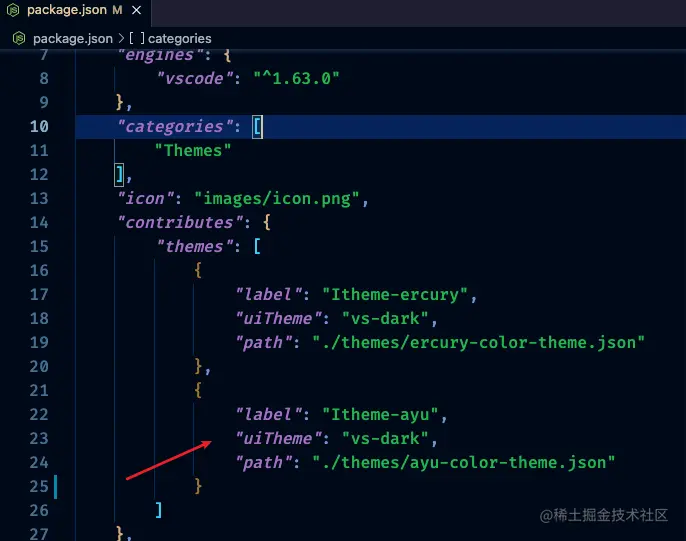Click the "Itheme-ercury" value
This screenshot has width=686, height=541.
(x=395, y=294)
